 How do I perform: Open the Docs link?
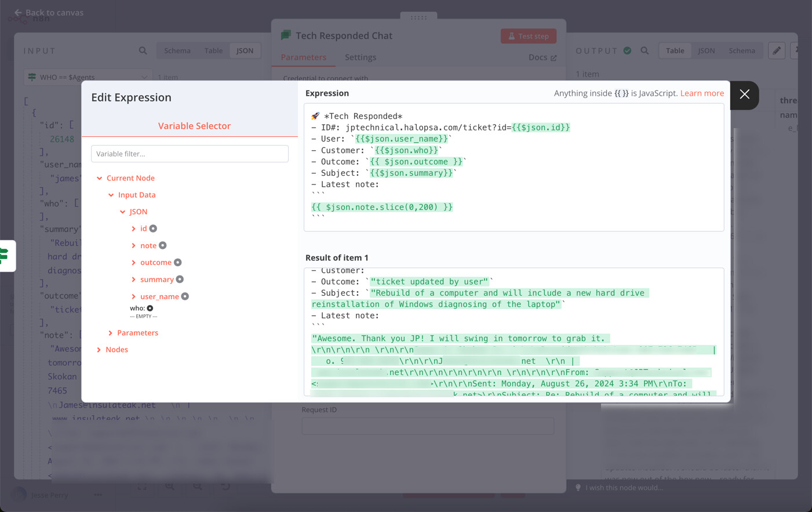[x=542, y=57]
